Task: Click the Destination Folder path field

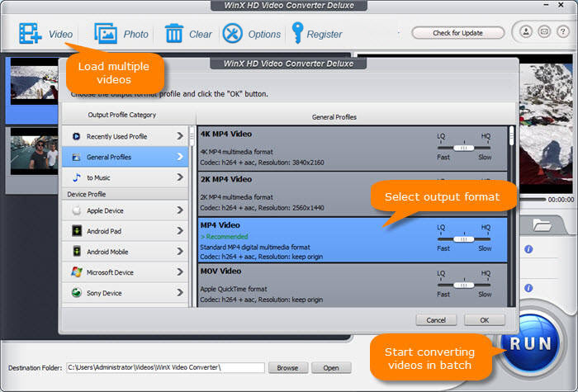Action: (165, 367)
